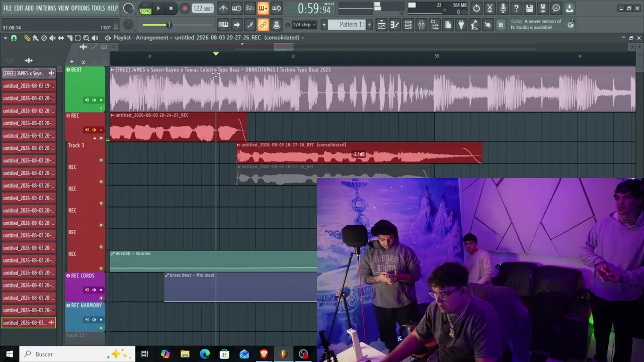Open the Piano roll icon
The width and height of the screenshot is (644, 362).
(395, 25)
